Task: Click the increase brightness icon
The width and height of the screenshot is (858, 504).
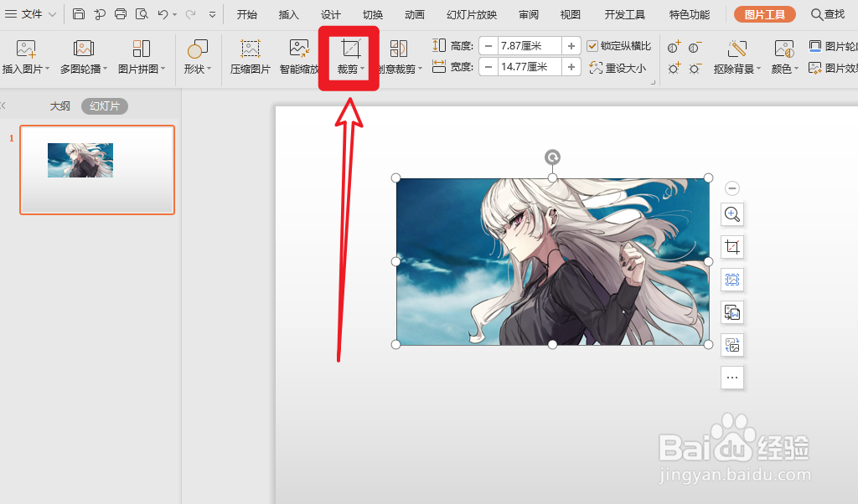Action: [674, 69]
